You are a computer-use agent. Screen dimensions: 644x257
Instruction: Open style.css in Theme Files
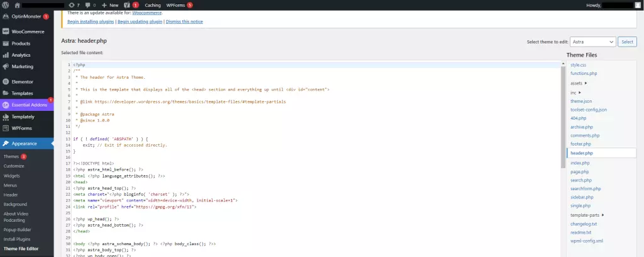(x=579, y=65)
